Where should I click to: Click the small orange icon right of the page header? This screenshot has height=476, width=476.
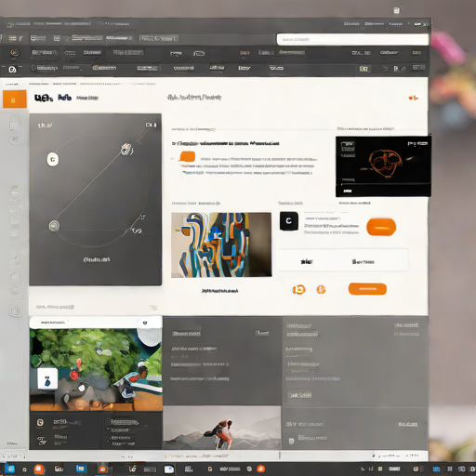413,98
